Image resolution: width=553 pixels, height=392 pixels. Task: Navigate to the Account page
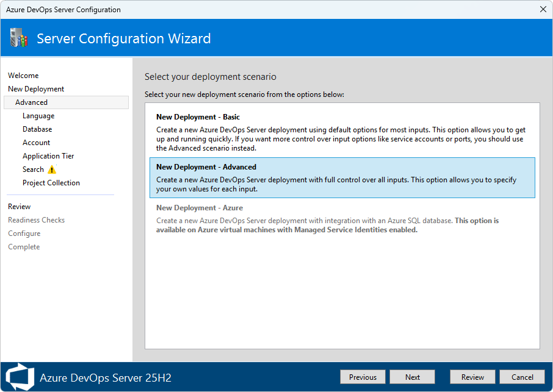(x=37, y=143)
